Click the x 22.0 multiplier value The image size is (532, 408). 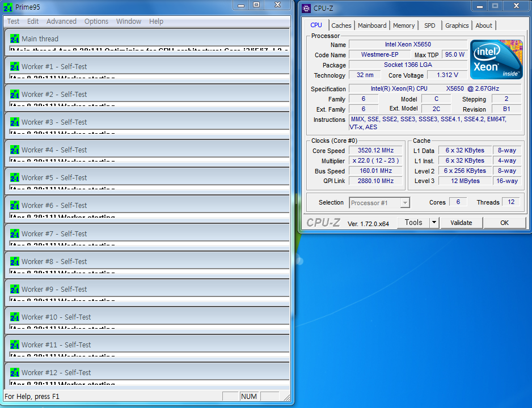(375, 160)
